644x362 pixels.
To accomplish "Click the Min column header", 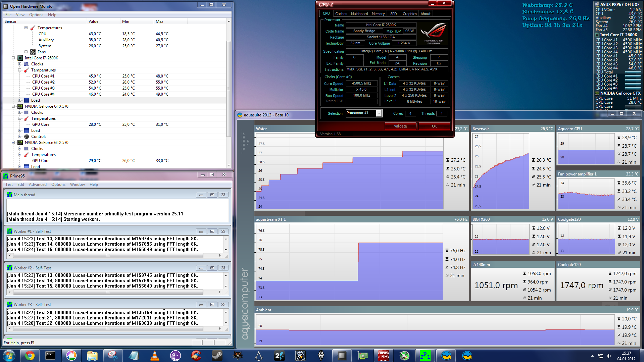I will pyautogui.click(x=137, y=21).
